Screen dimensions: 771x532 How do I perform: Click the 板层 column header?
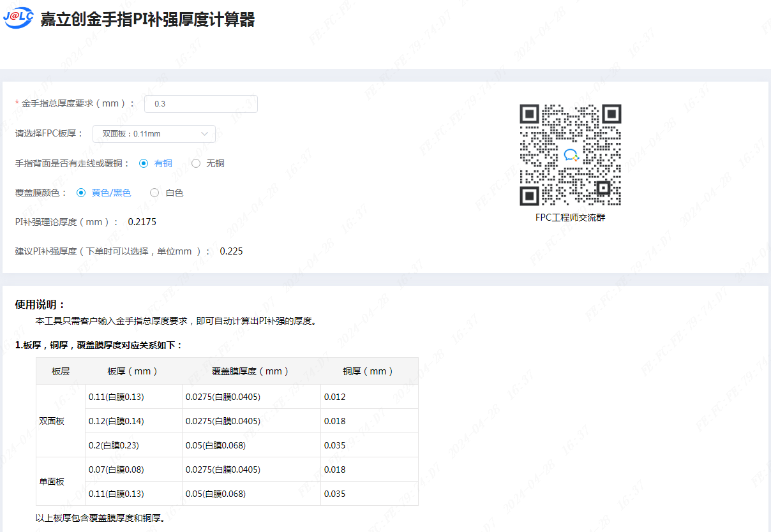click(x=61, y=371)
